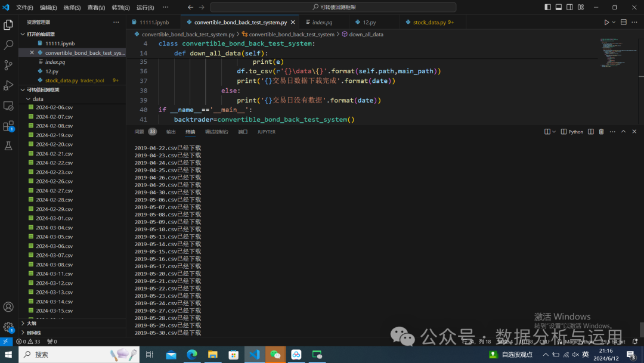Viewport: 644px width, 363px height.
Task: Open Accounts menu in activity bar
Action: tap(8, 307)
